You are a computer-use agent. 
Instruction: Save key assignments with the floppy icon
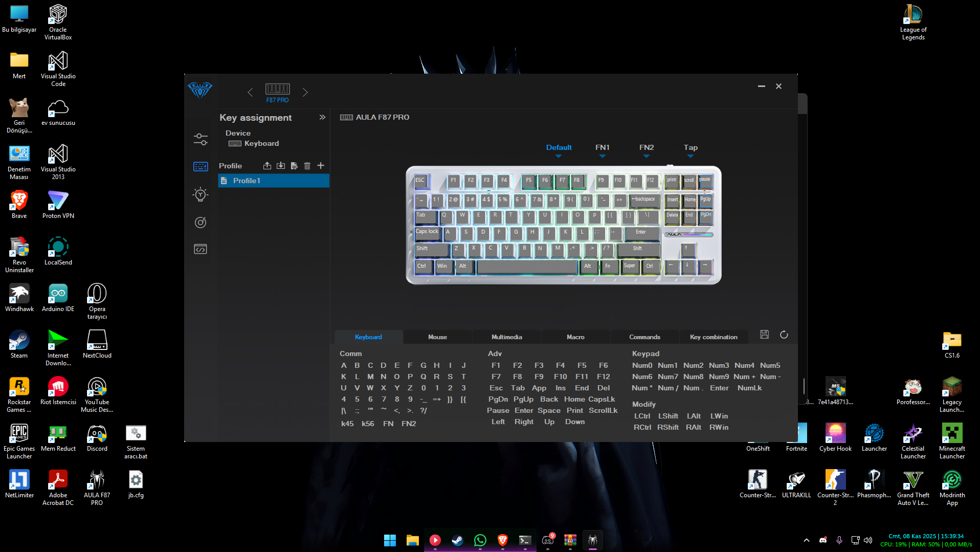pos(765,335)
